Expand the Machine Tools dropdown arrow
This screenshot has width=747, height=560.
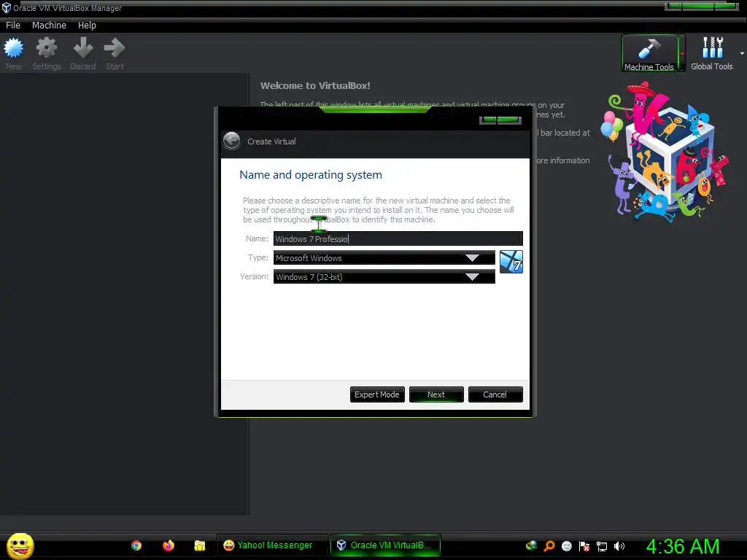click(x=682, y=53)
